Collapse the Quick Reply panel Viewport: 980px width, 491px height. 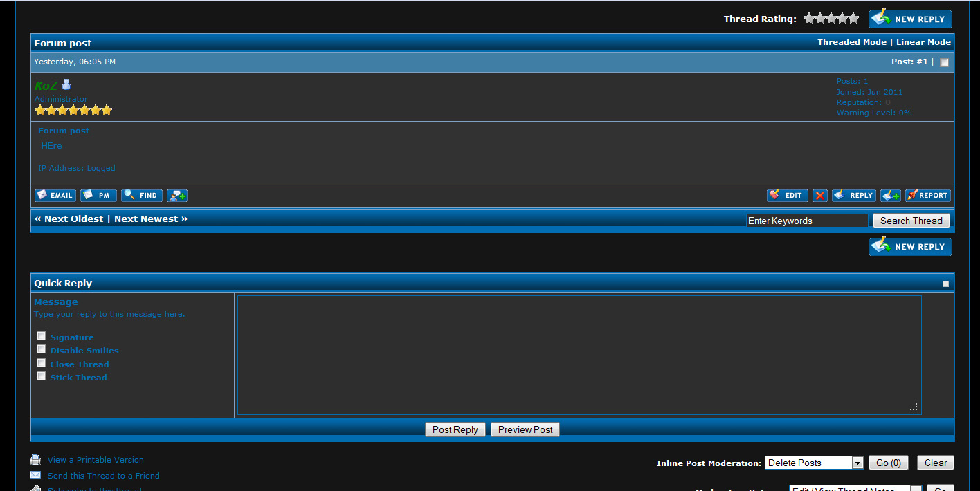click(x=945, y=284)
